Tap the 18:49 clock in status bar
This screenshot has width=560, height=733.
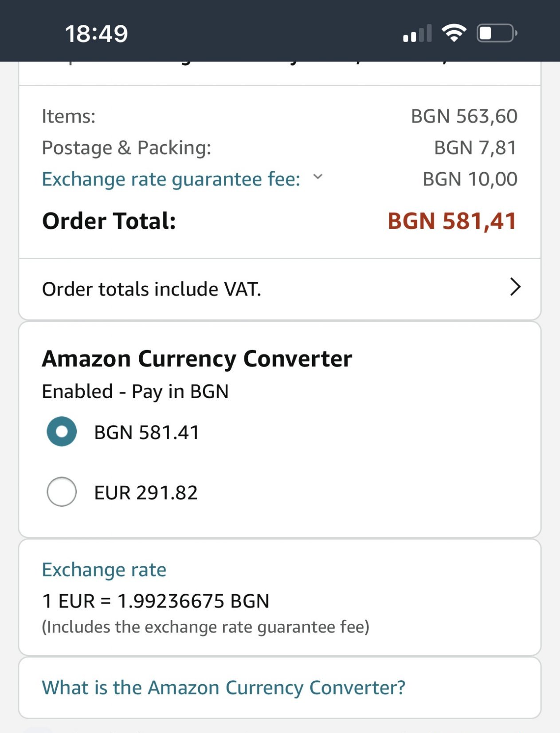96,34
